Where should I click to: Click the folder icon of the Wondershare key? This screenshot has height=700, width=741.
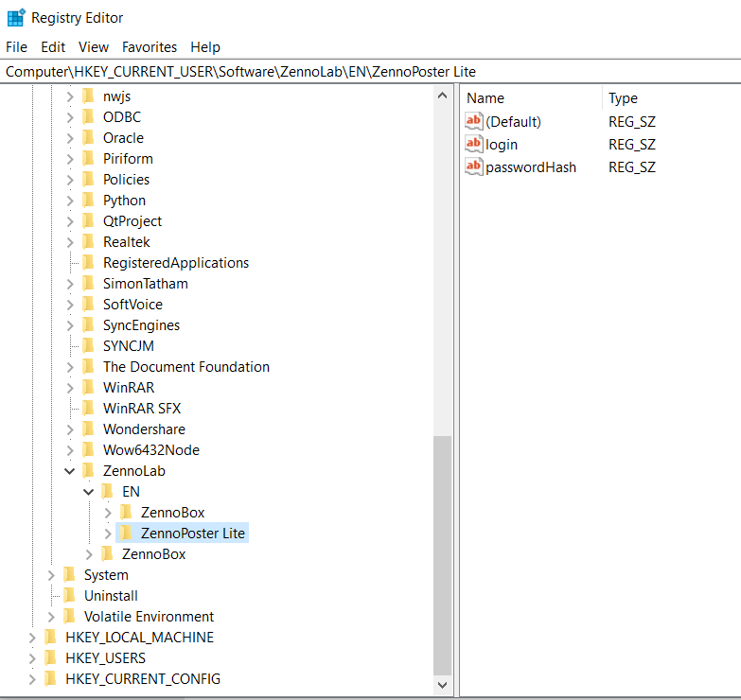(x=88, y=429)
